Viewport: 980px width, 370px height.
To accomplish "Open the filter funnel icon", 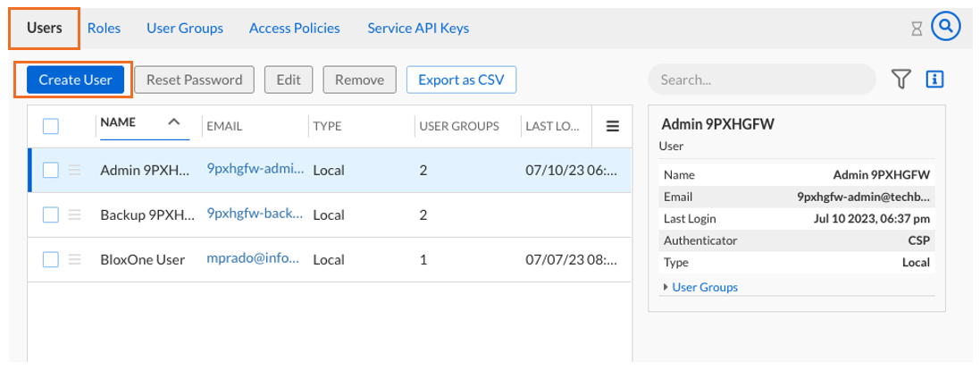I will (x=901, y=80).
